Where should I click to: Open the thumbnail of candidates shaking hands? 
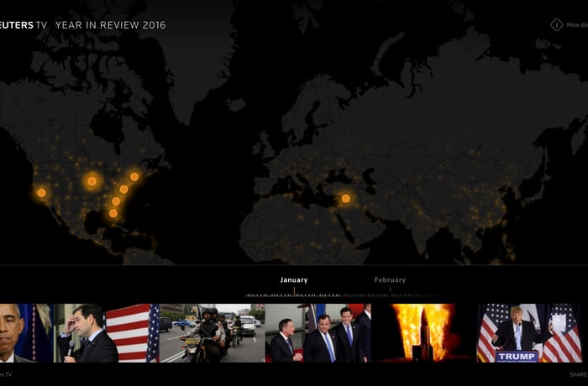(318, 333)
